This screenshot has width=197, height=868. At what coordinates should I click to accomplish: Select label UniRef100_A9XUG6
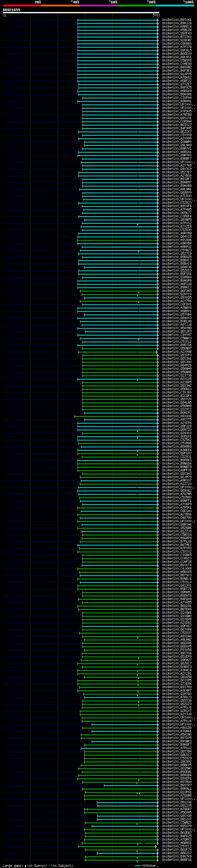pyautogui.click(x=176, y=416)
